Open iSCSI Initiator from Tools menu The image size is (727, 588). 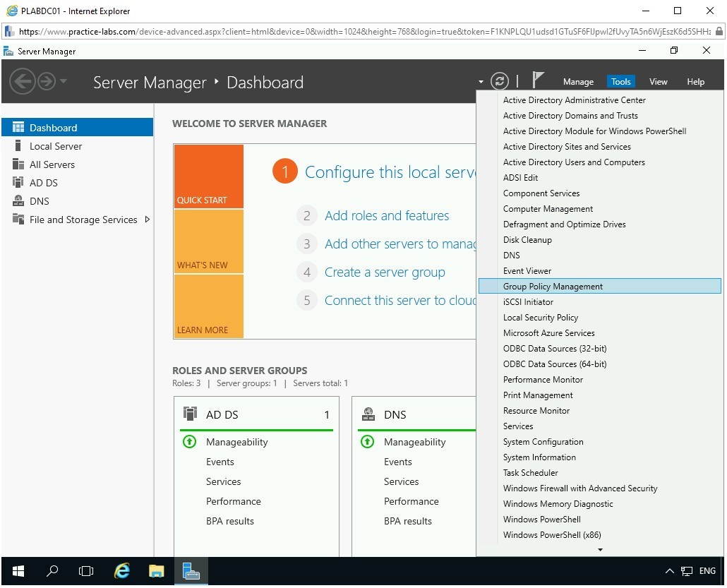599,302
